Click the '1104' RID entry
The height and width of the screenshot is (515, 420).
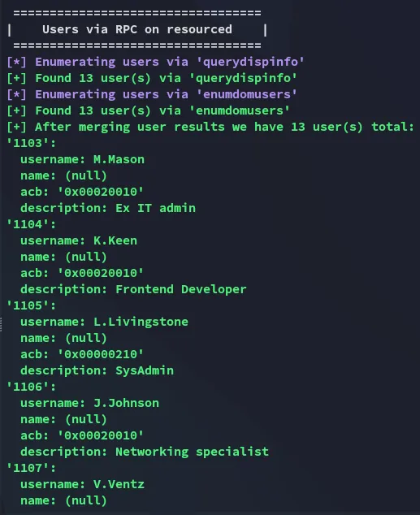click(x=32, y=224)
